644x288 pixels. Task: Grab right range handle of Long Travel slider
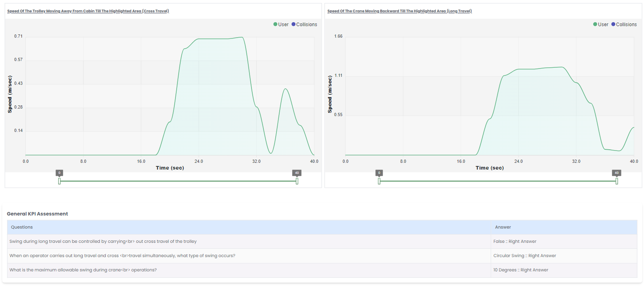tap(617, 181)
